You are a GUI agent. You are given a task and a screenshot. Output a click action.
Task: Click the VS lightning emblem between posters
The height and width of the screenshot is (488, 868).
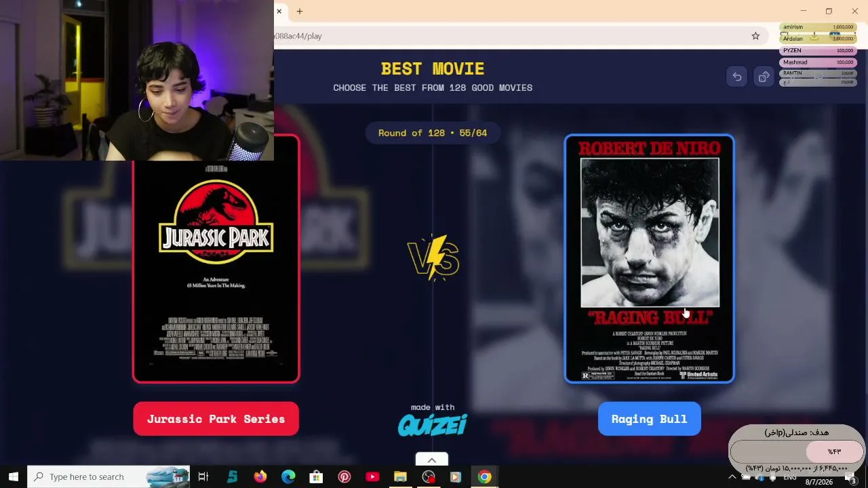tap(433, 257)
